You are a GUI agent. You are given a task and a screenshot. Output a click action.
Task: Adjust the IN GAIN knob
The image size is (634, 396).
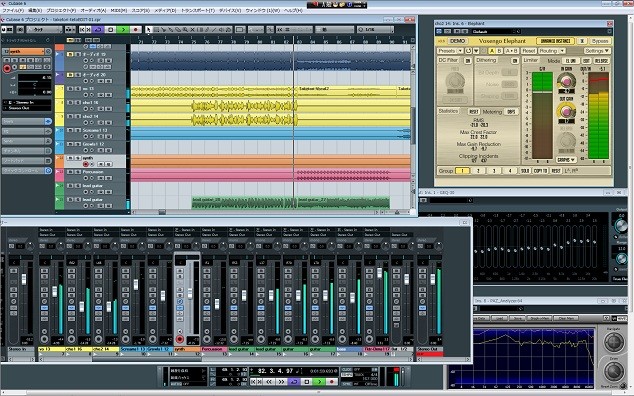(x=566, y=81)
